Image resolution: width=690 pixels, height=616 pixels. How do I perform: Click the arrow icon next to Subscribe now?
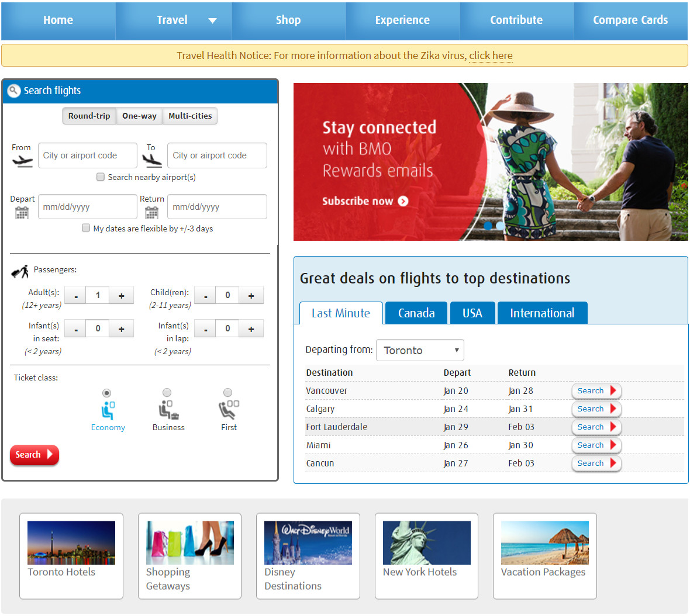click(403, 201)
